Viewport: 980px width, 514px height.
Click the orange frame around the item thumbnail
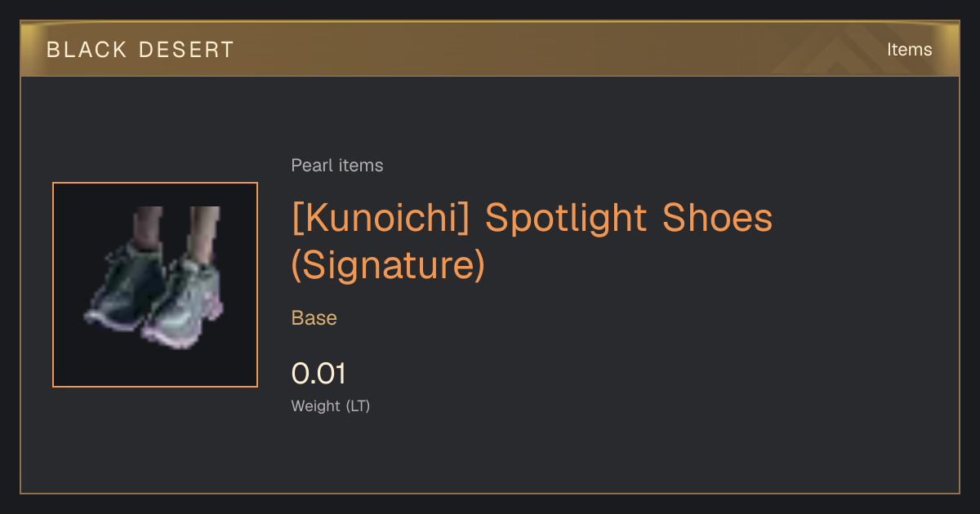coord(155,184)
